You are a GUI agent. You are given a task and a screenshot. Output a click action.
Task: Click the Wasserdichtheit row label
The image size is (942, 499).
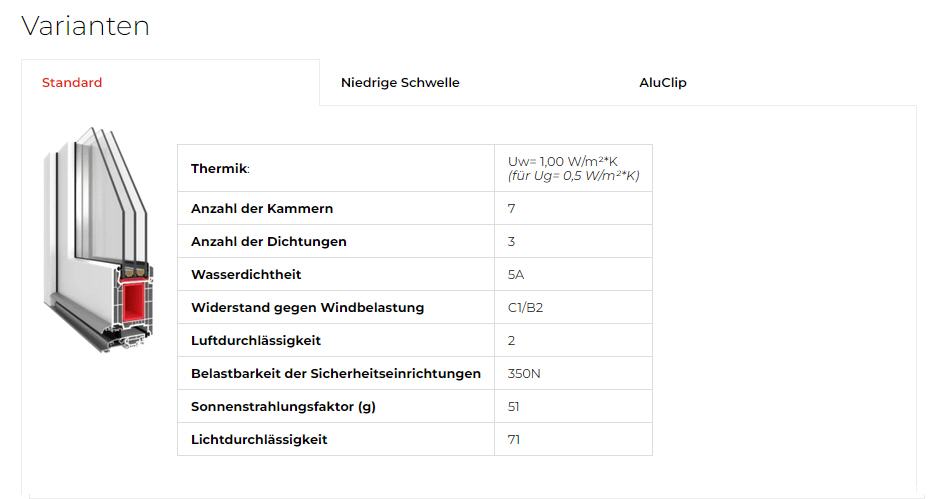tap(246, 274)
